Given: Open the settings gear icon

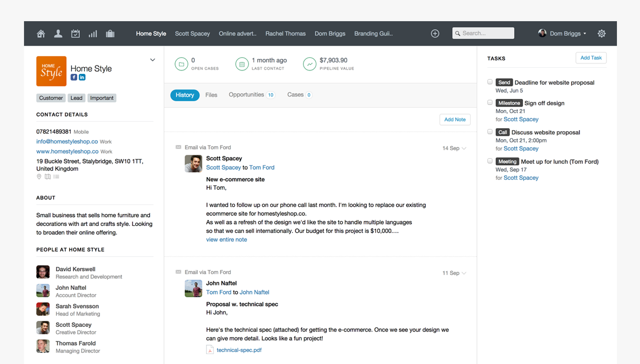Looking at the screenshot, I should [601, 33].
